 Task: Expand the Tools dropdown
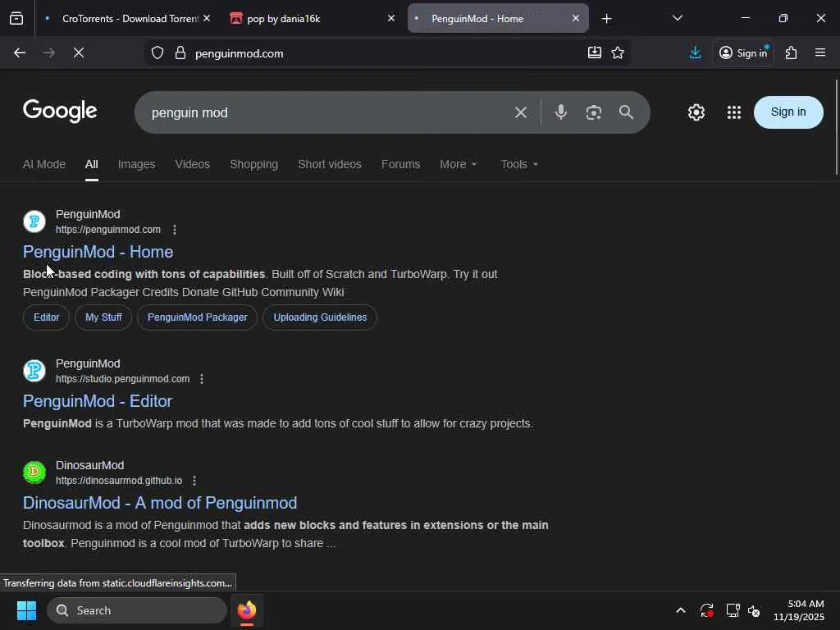(519, 164)
